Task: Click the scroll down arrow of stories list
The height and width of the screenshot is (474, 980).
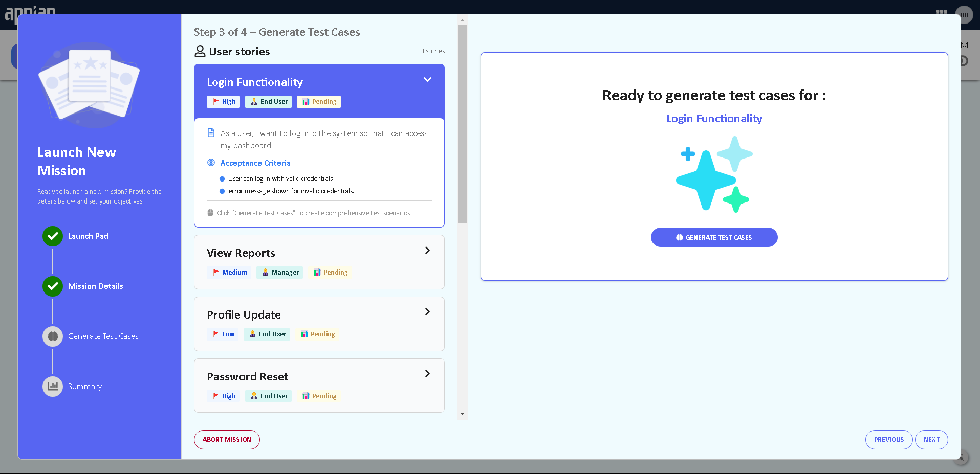Action: [462, 414]
